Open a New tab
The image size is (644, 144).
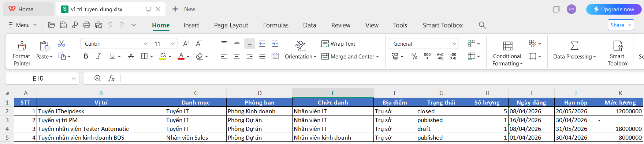pos(184,9)
